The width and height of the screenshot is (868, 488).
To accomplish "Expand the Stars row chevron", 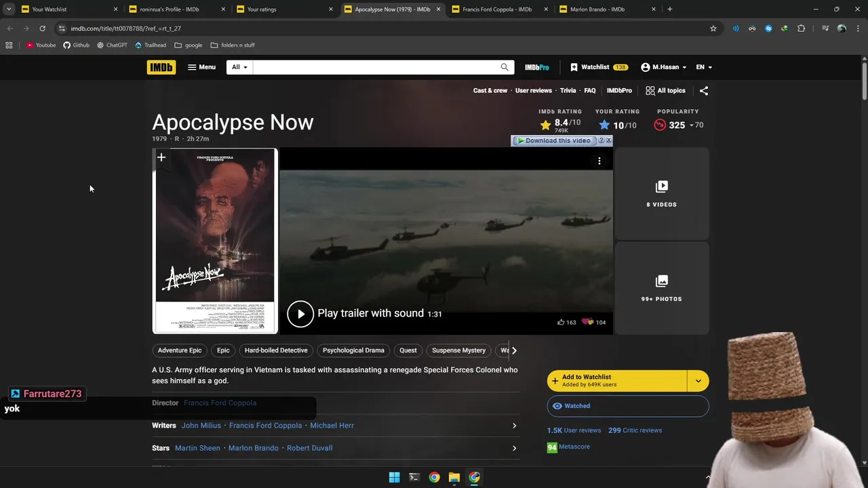I will (514, 448).
